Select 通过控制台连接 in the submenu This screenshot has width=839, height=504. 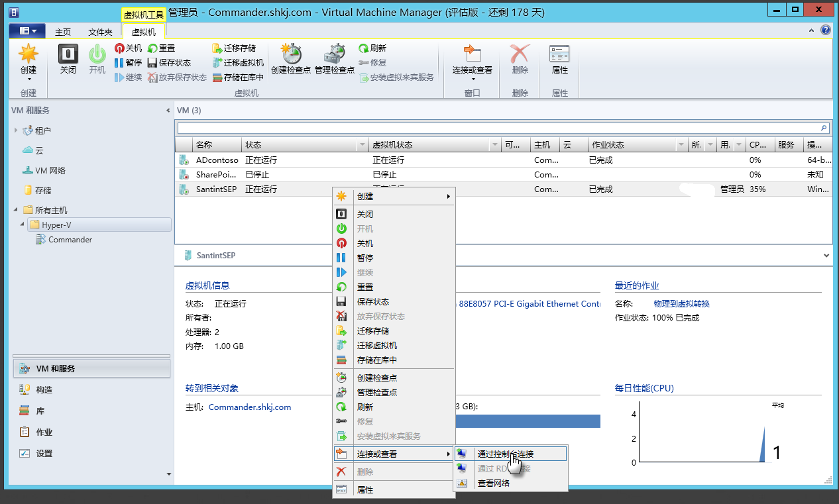[510, 454]
